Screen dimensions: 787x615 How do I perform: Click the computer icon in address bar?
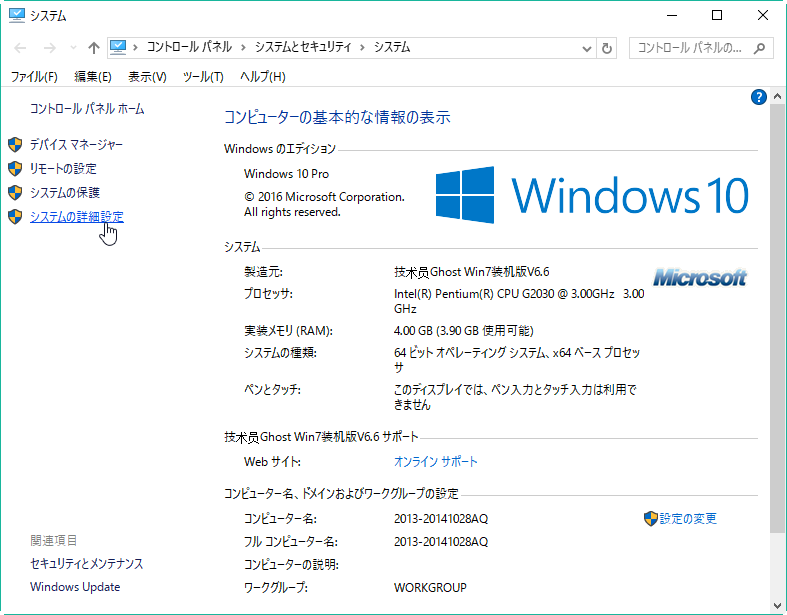(x=118, y=47)
